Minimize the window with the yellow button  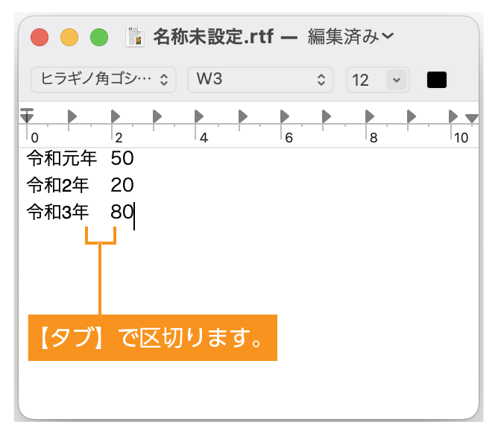pyautogui.click(x=69, y=37)
